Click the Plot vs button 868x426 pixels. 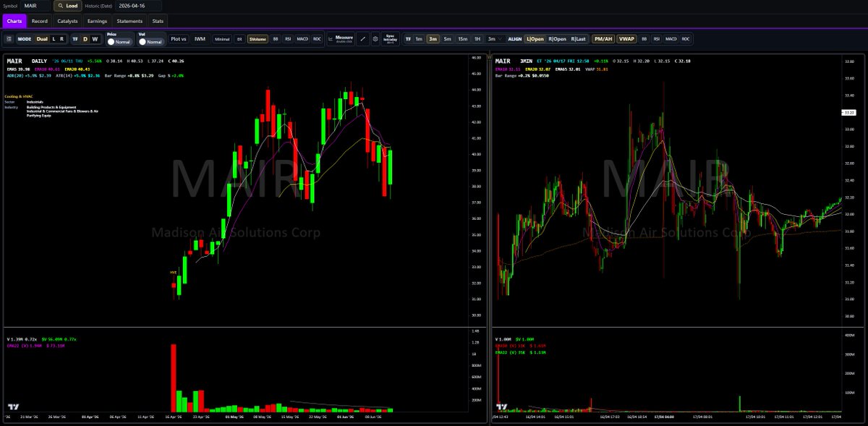(x=179, y=39)
